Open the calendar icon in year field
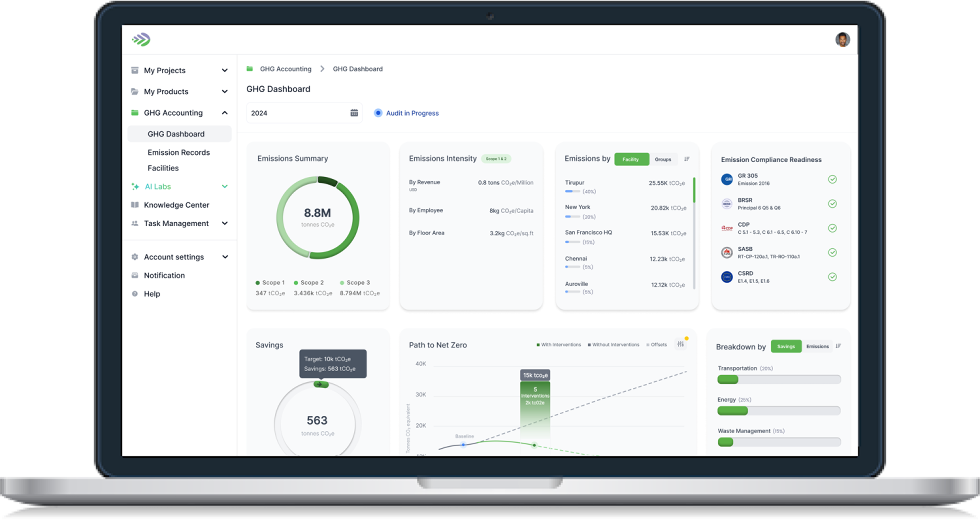Screen dimensions: 980x520 tap(354, 113)
